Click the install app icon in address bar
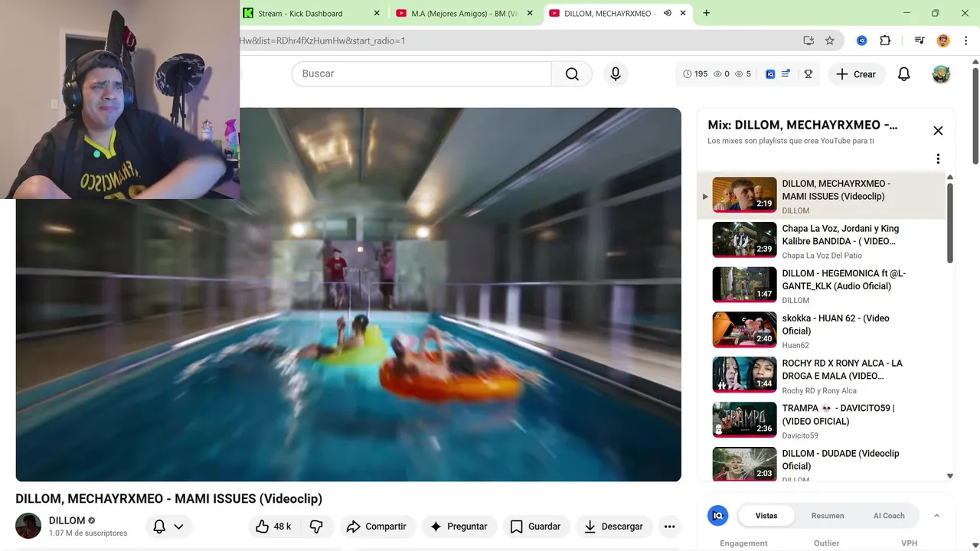980x551 pixels. (x=808, y=41)
